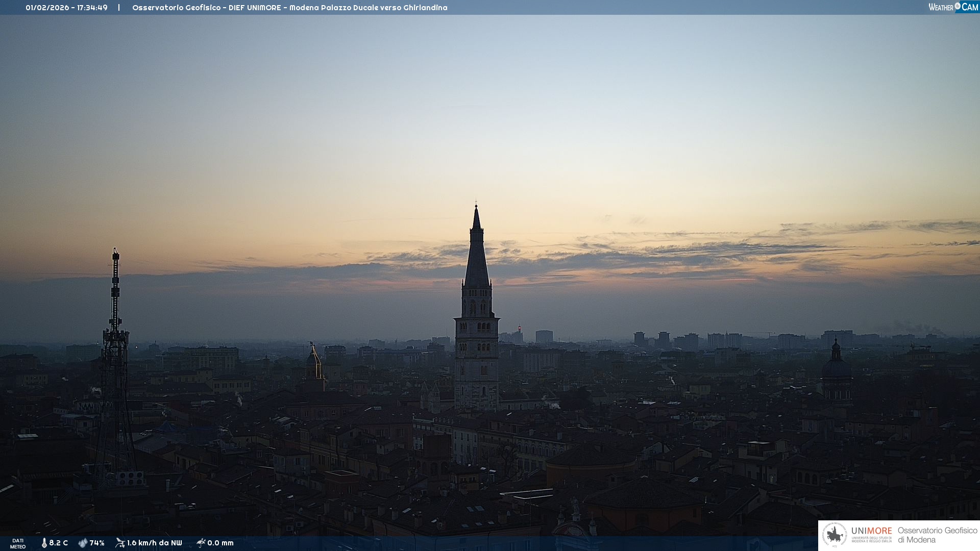Click the Osservatorio Geofisico title caption
The image size is (980, 551).
tap(289, 8)
